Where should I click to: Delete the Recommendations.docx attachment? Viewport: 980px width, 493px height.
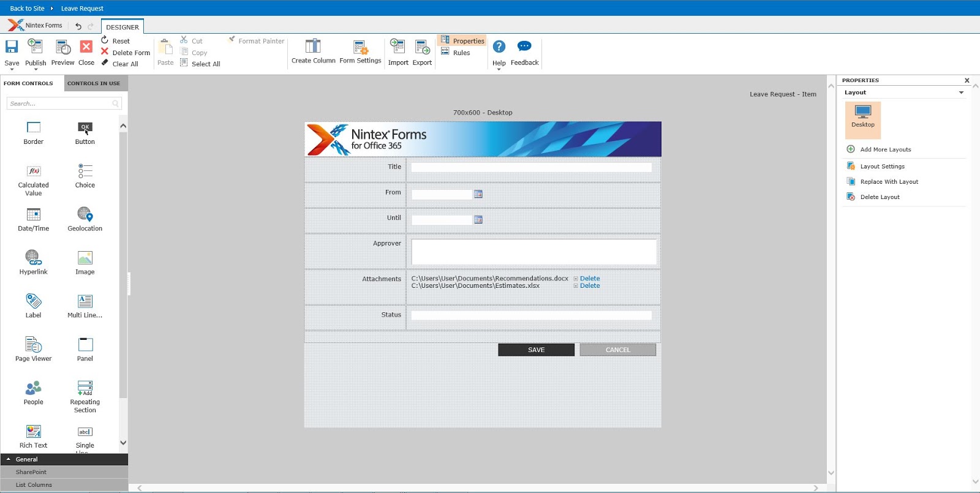pyautogui.click(x=590, y=279)
